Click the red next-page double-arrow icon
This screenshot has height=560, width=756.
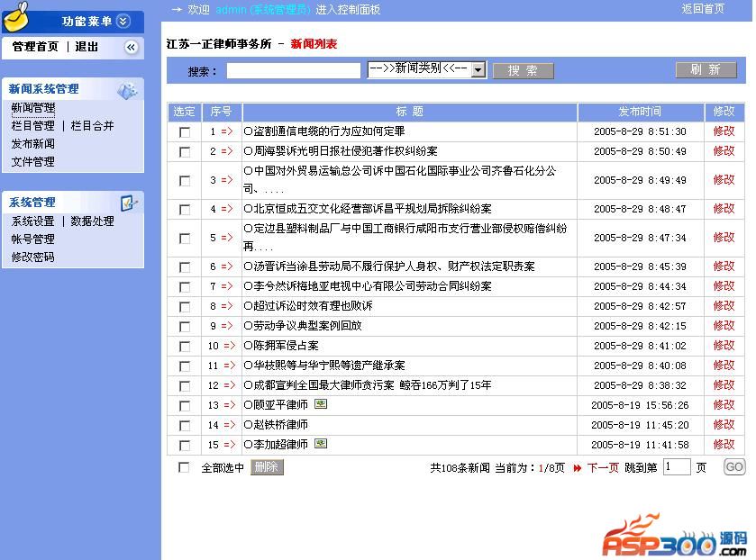577,468
